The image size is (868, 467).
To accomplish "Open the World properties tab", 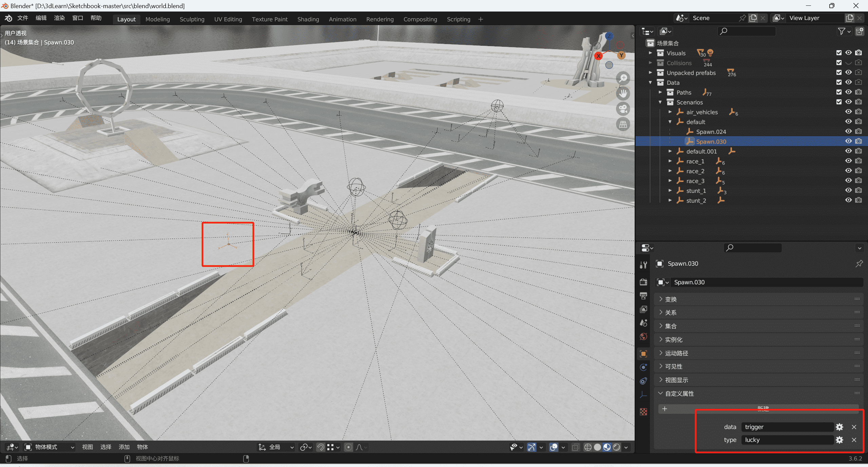I will click(x=643, y=337).
